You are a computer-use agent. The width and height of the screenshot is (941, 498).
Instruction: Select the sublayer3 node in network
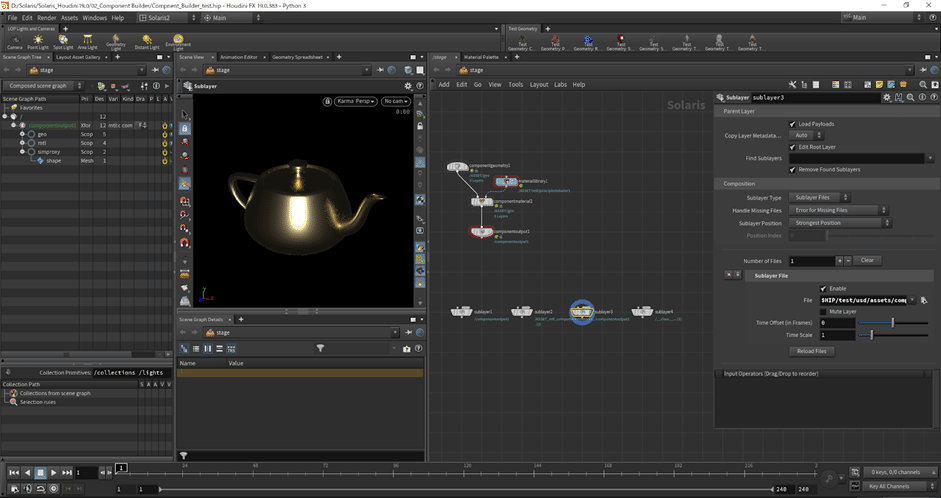coord(582,312)
